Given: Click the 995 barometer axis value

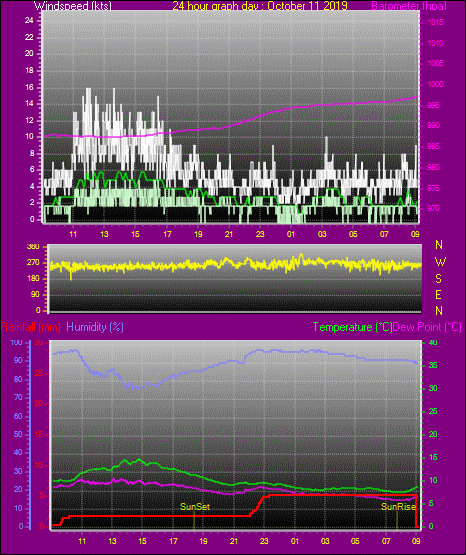Looking at the screenshot, I should (434, 105).
